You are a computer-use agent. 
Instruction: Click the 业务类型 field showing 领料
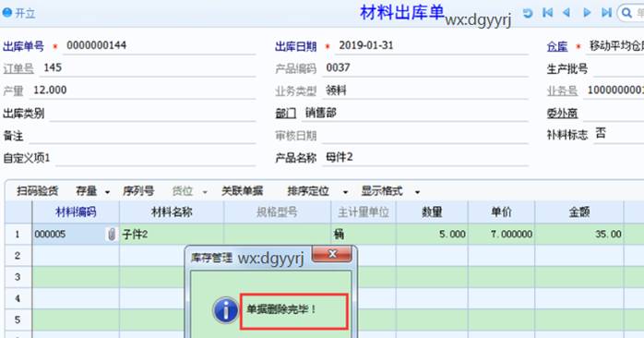coord(425,91)
